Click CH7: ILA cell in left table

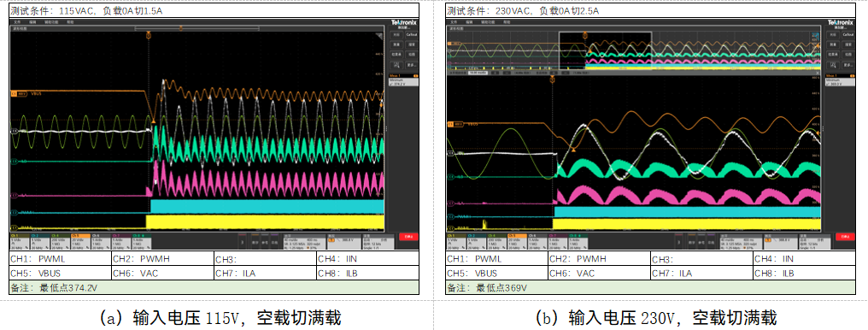coord(265,273)
